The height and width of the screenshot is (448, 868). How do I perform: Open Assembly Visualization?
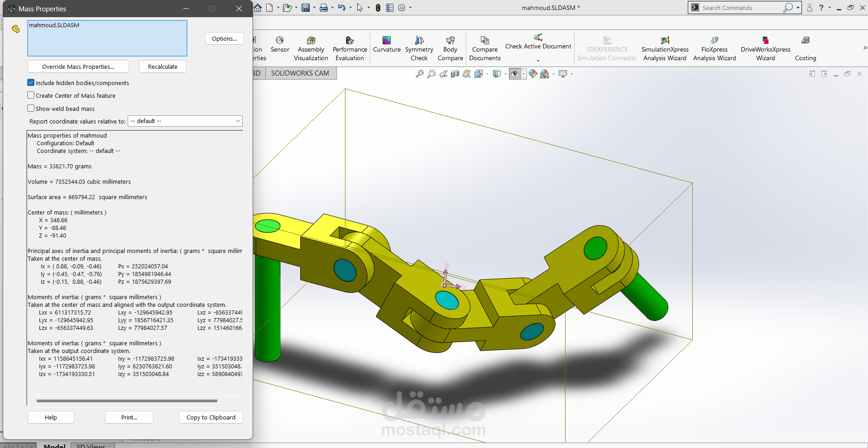pyautogui.click(x=311, y=48)
